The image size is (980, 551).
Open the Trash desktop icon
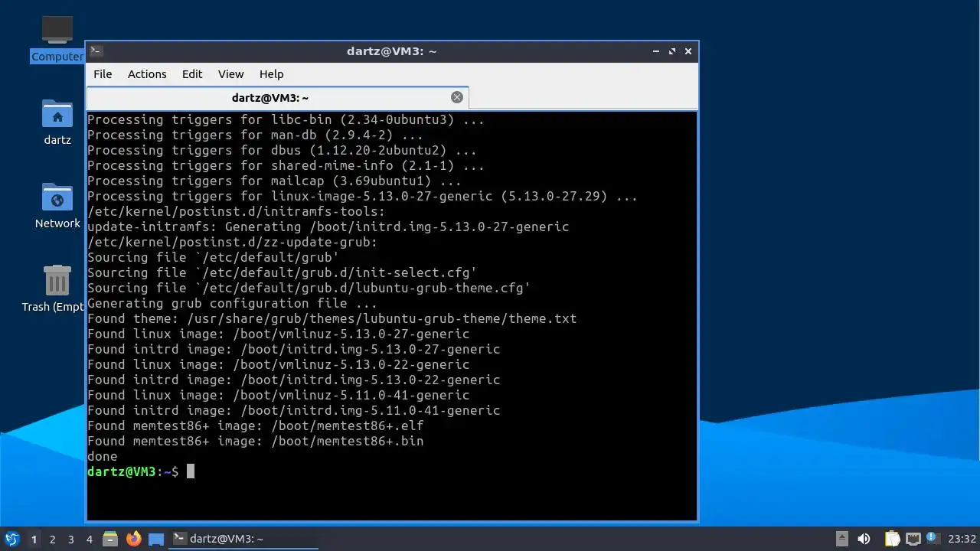57,289
